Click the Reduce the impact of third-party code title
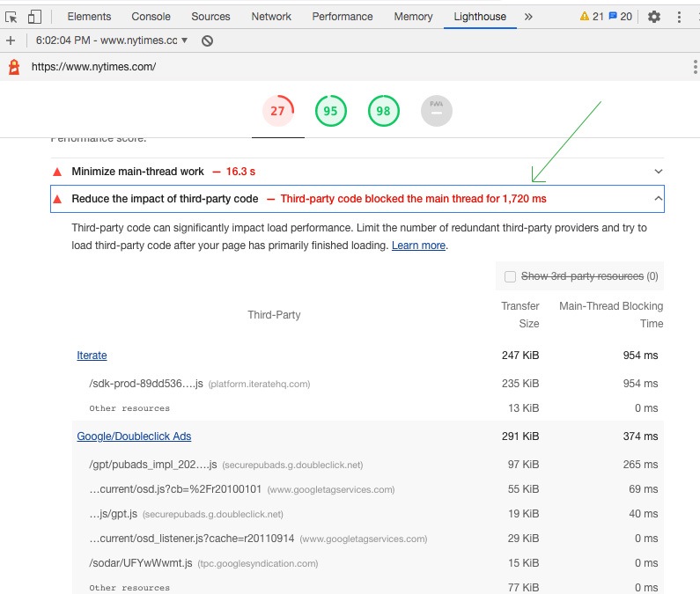This screenshot has height=594, width=700. [165, 199]
